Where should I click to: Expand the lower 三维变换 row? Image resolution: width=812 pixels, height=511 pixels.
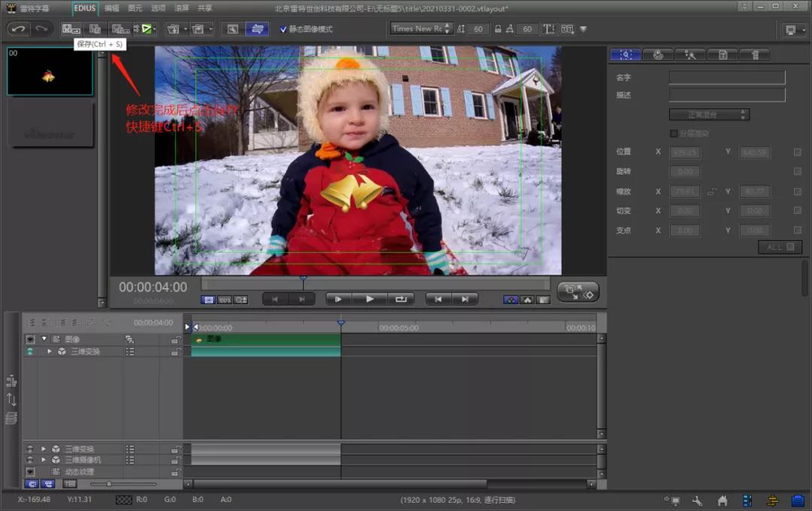(x=44, y=449)
